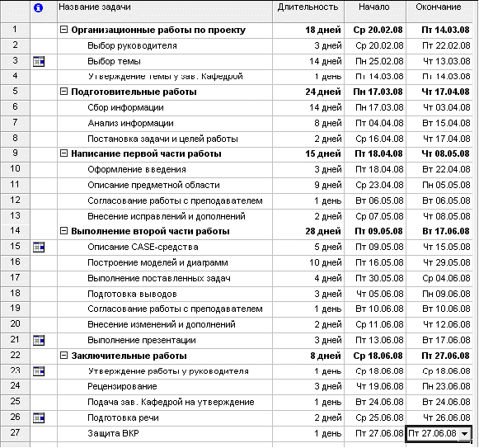
Task: Select Постановка задачи и целей работы
Action: (162, 139)
